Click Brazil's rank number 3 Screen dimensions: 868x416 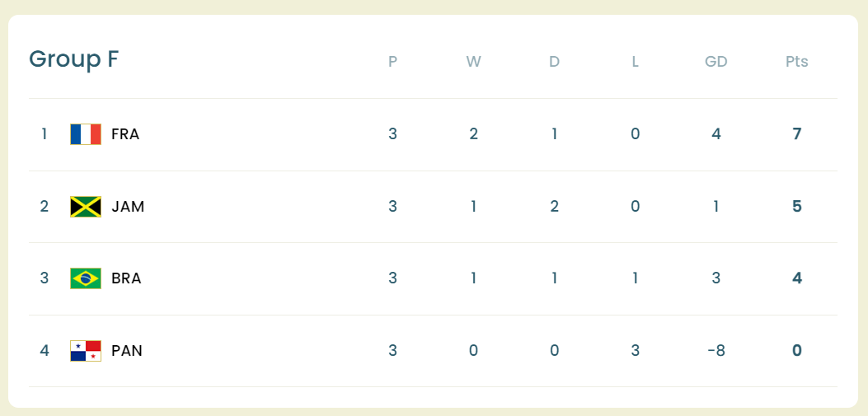point(45,278)
